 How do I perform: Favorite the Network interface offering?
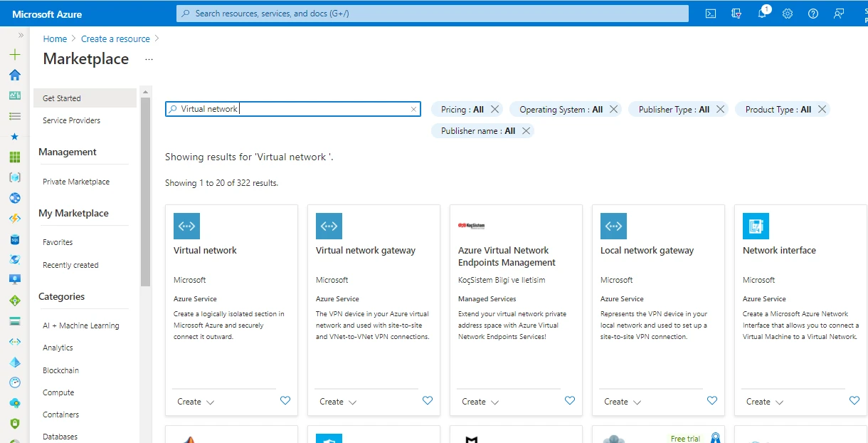pyautogui.click(x=854, y=400)
